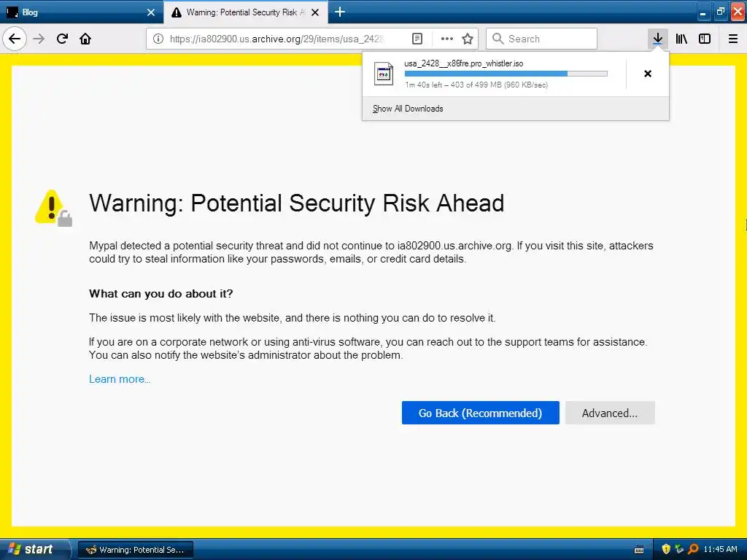Image resolution: width=747 pixels, height=560 pixels.
Task: Click the archive.org URL address field
Action: click(x=276, y=39)
